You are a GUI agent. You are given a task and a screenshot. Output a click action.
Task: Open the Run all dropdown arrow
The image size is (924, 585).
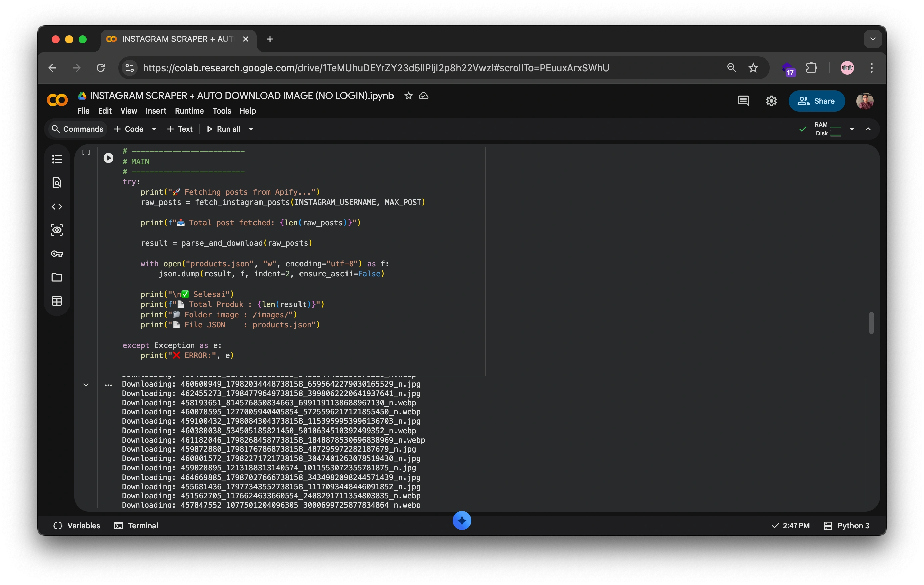[x=251, y=129]
